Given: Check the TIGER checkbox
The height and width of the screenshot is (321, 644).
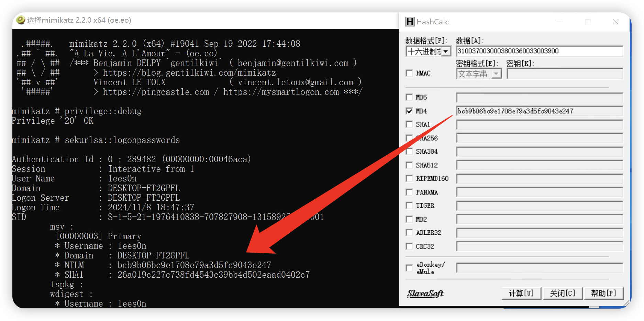Looking at the screenshot, I should tap(409, 206).
